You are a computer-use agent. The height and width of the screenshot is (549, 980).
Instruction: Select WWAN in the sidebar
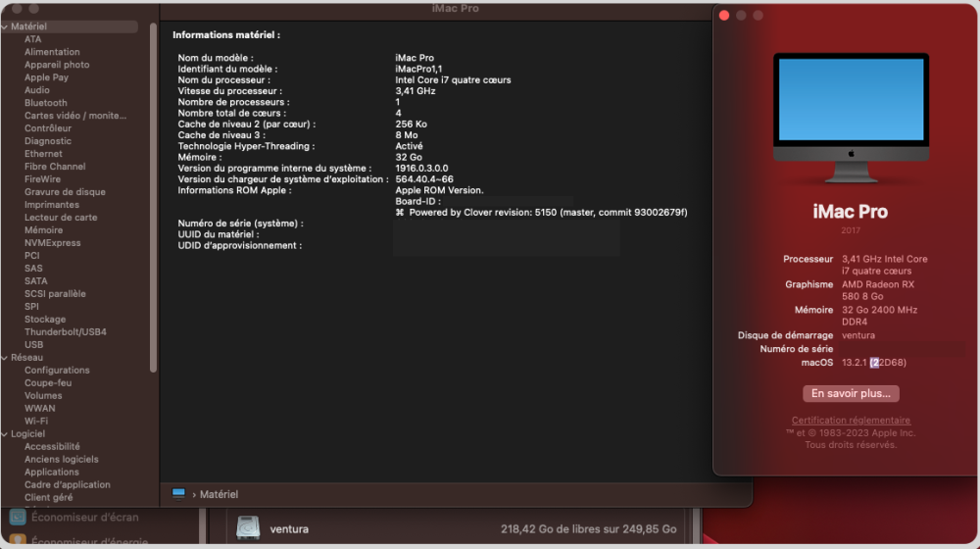pos(39,408)
